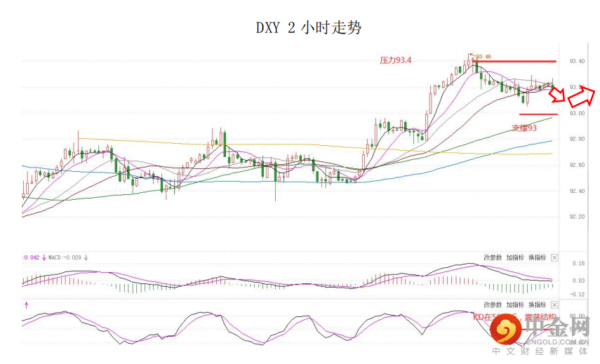Click the down arrow after MACD:-0.029
Image resolution: width=600 pixels, height=364 pixels.
pyautogui.click(x=86, y=257)
